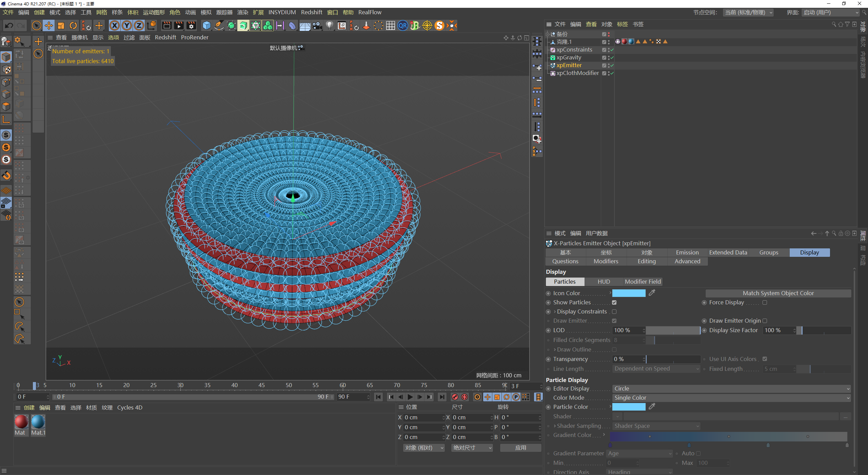
Task: Select the xpClothModifier icon
Action: 551,73
